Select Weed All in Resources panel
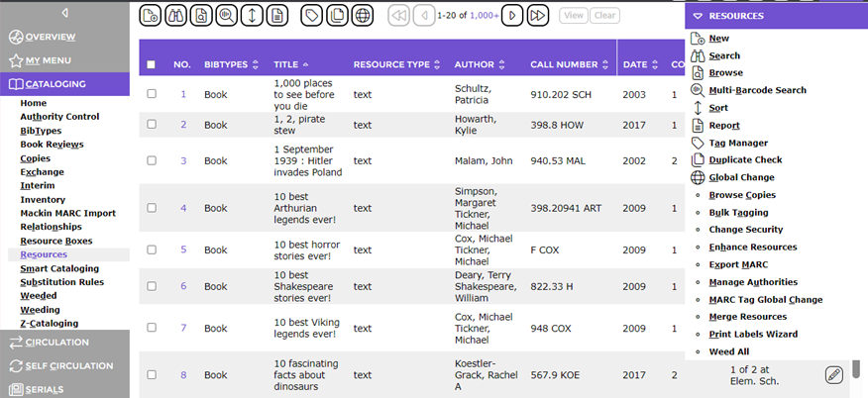 [729, 351]
